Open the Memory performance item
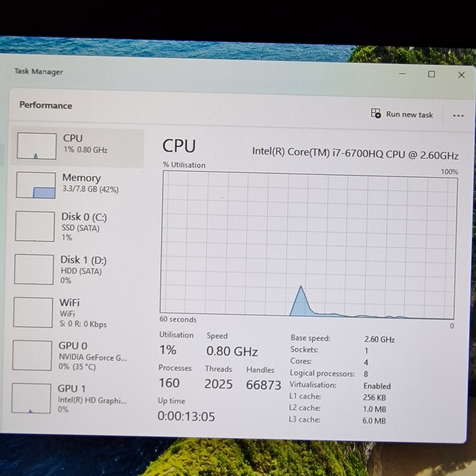Image resolution: width=476 pixels, height=476 pixels. [77, 185]
